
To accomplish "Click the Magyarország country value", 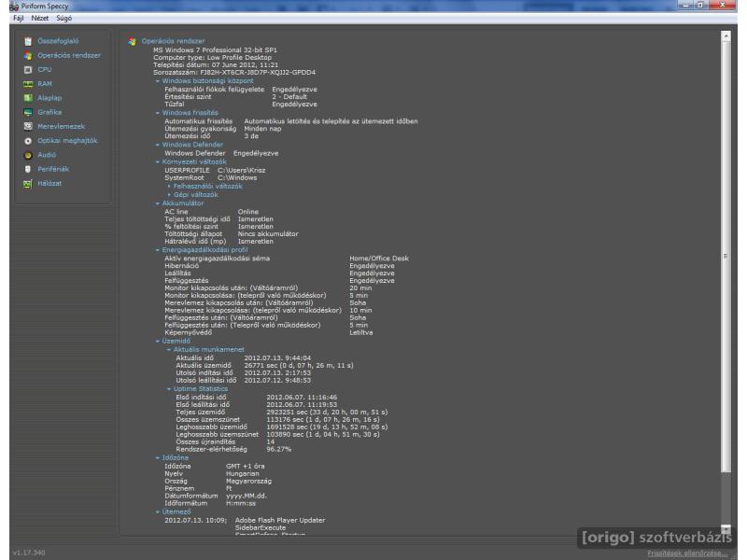I will pyautogui.click(x=248, y=482).
